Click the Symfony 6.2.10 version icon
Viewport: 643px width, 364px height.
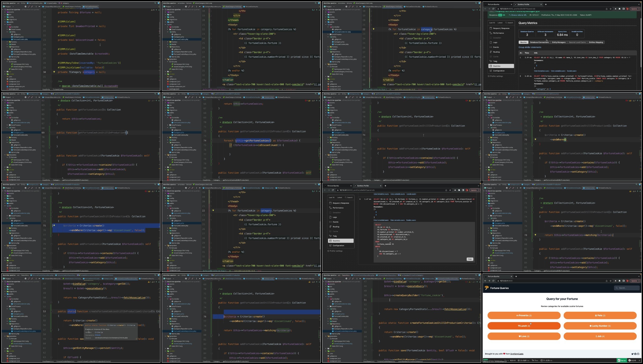coord(632,361)
